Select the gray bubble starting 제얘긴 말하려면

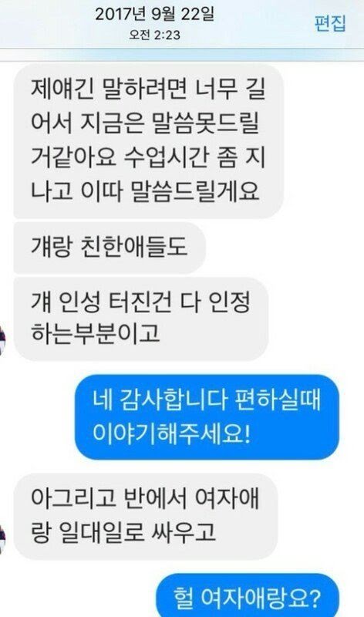pyautogui.click(x=148, y=141)
